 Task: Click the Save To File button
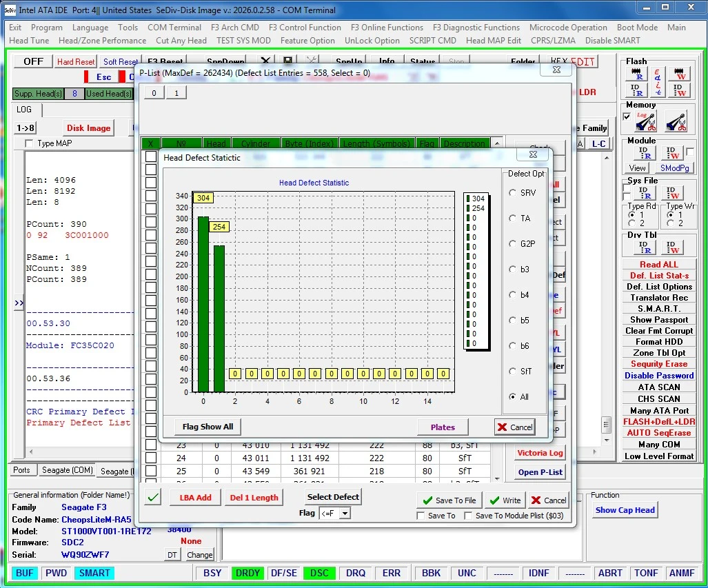(x=449, y=500)
